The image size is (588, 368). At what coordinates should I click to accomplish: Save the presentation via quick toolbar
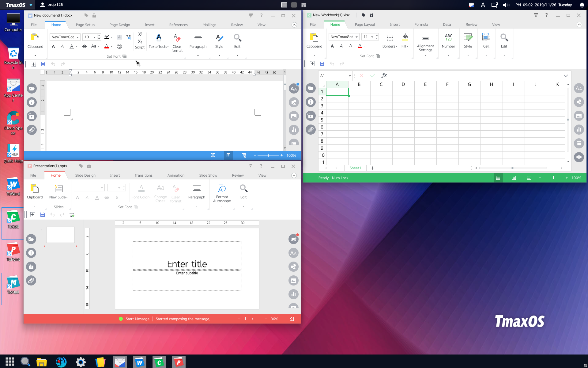click(x=43, y=215)
